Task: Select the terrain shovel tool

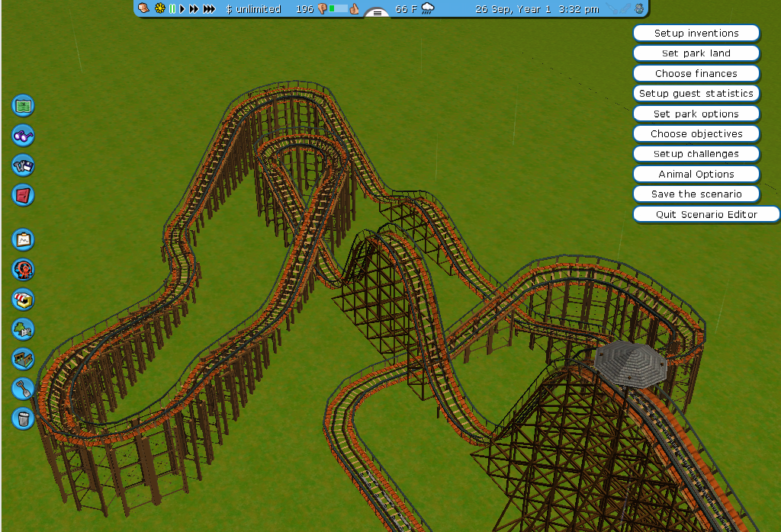Action: click(x=24, y=389)
